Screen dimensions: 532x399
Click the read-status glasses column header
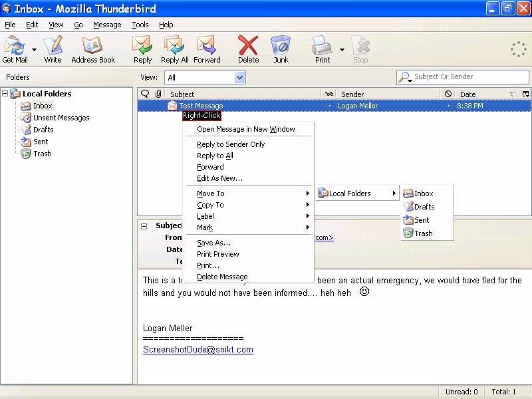pyautogui.click(x=329, y=94)
